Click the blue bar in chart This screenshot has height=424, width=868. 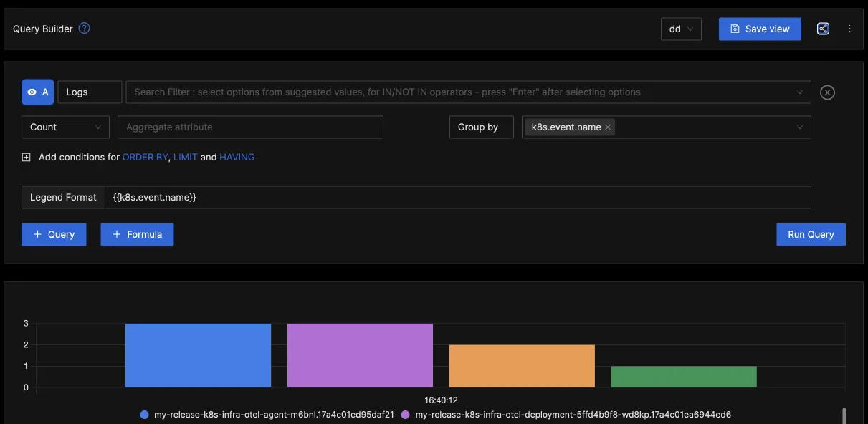(x=198, y=355)
